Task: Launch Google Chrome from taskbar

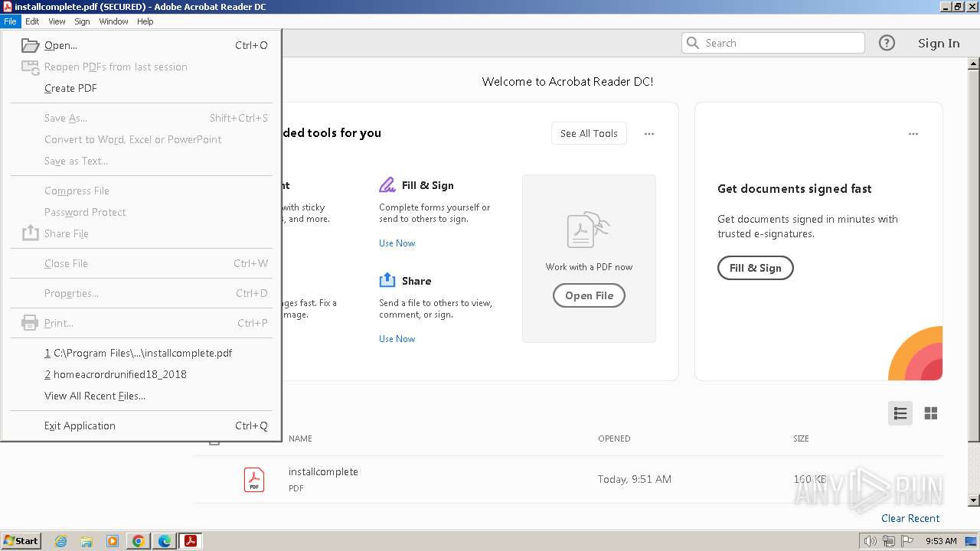Action: pos(139,541)
